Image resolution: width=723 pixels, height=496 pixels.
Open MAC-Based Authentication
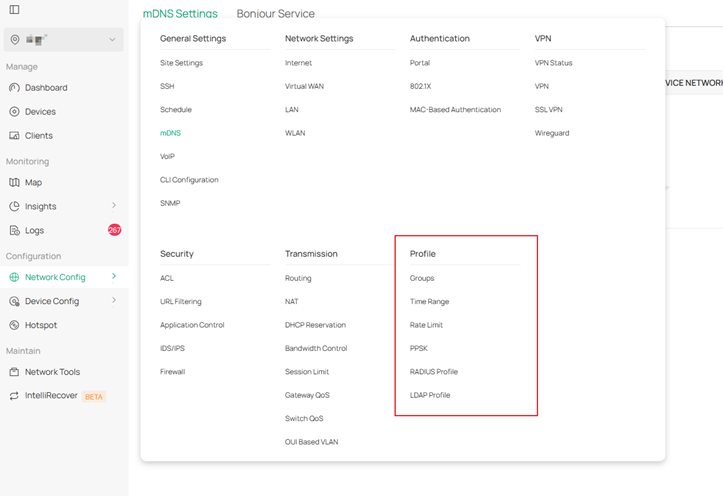(455, 110)
